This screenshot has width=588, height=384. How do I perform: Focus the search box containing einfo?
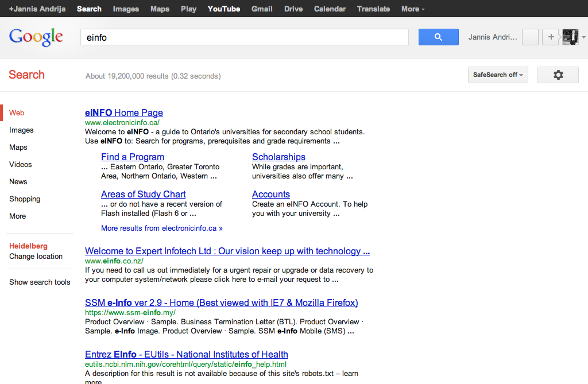click(245, 37)
